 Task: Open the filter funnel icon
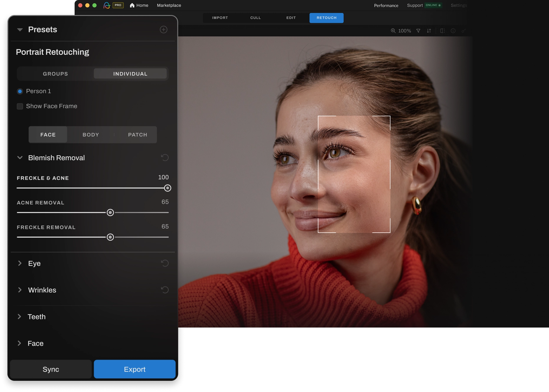coord(418,31)
